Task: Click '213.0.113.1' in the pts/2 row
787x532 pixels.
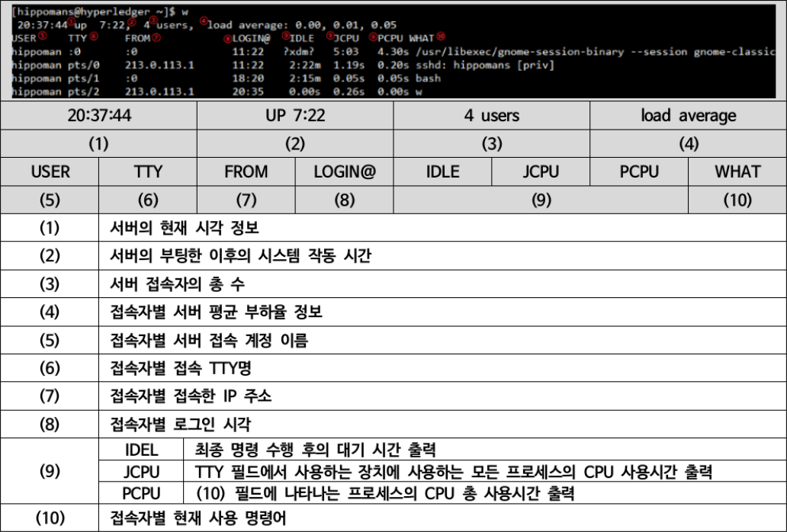Action: click(159, 91)
